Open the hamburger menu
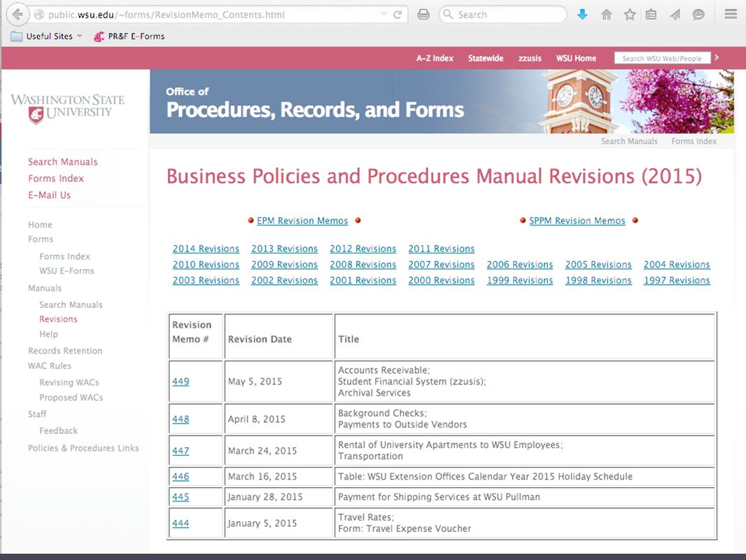Screen dimensions: 746x560 click(x=731, y=14)
